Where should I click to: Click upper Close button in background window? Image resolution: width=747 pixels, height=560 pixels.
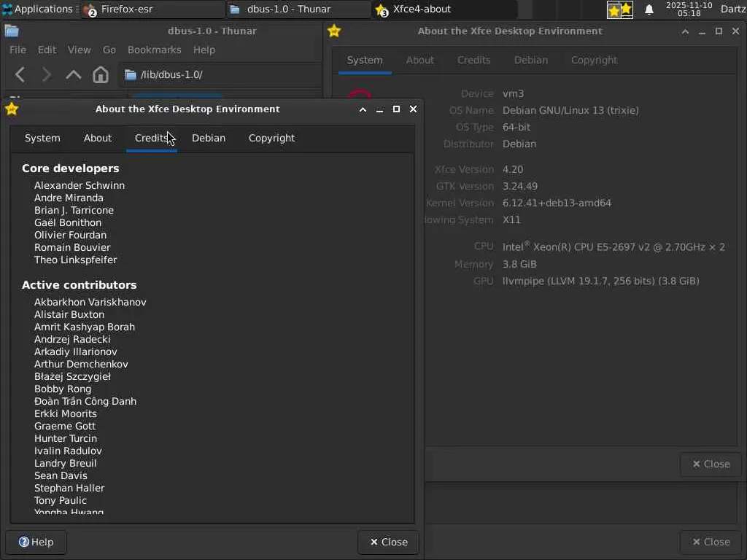(x=711, y=464)
